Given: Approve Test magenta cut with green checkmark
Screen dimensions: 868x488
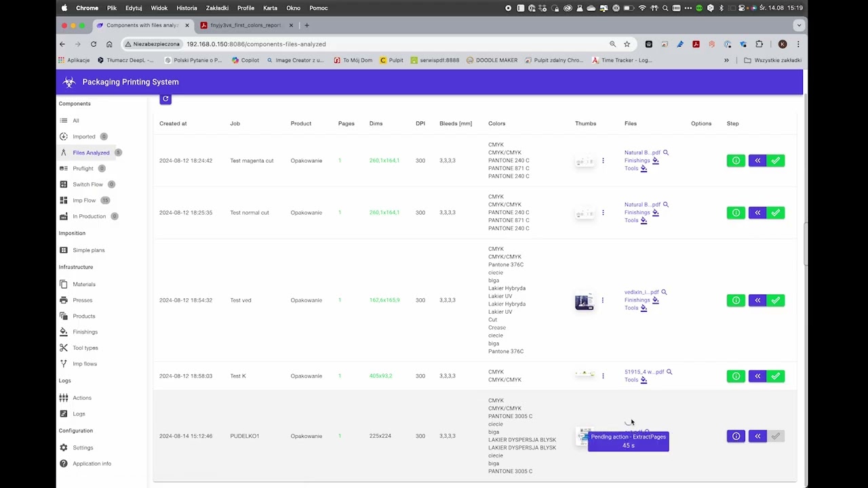Looking at the screenshot, I should click(776, 161).
